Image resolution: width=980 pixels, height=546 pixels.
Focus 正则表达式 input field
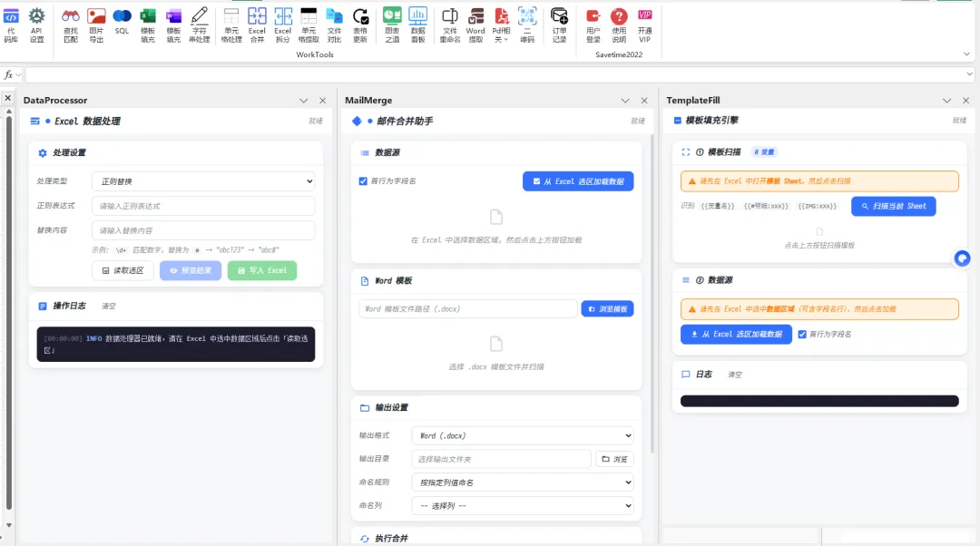(203, 206)
